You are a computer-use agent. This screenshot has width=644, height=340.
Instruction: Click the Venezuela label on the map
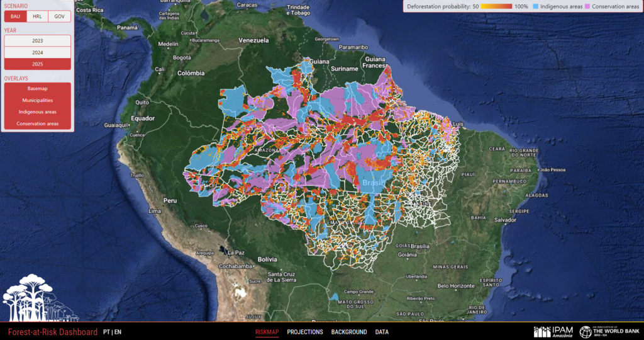(254, 40)
